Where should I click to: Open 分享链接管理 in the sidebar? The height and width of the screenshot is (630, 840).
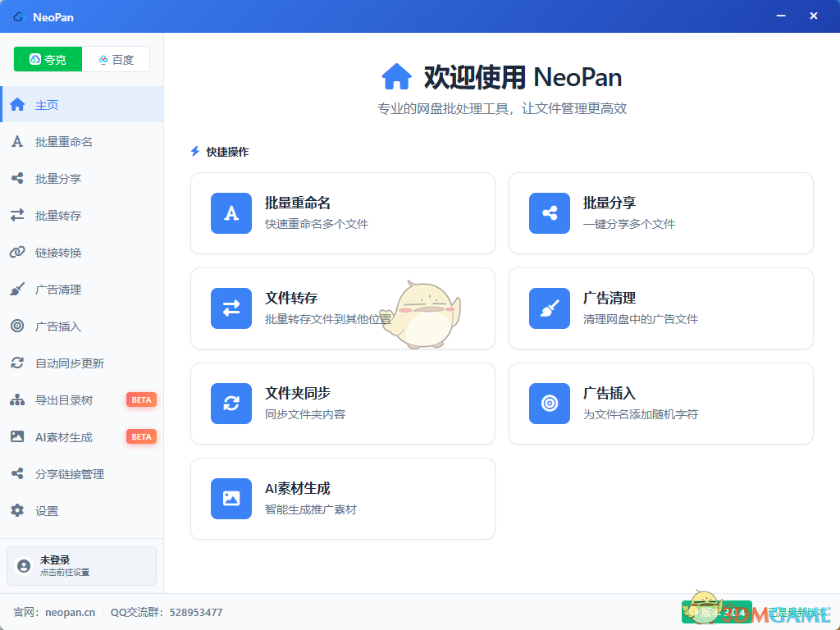pyautogui.click(x=70, y=474)
